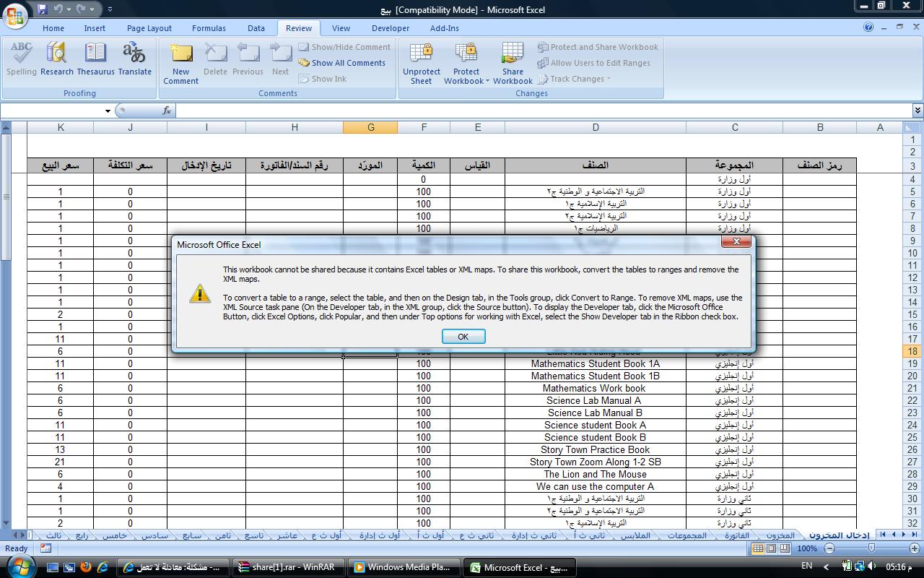Toggle Show All Comments
The image size is (924, 578).
(342, 63)
